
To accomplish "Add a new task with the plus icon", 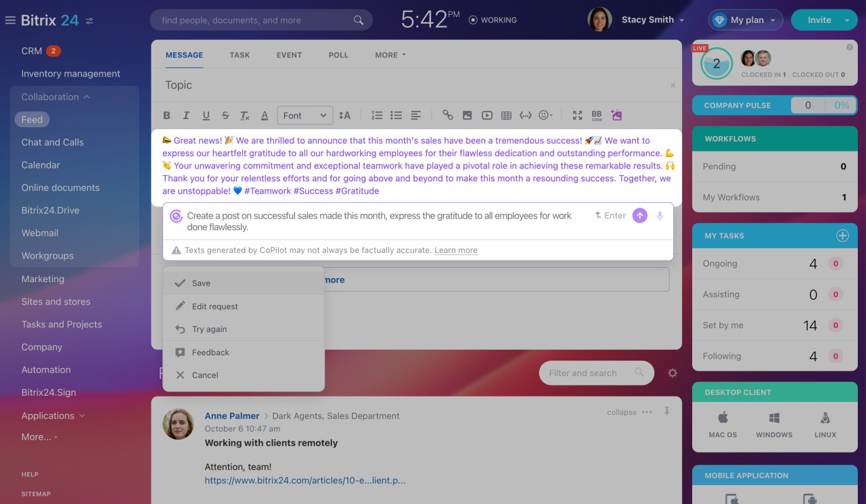I will pos(842,235).
